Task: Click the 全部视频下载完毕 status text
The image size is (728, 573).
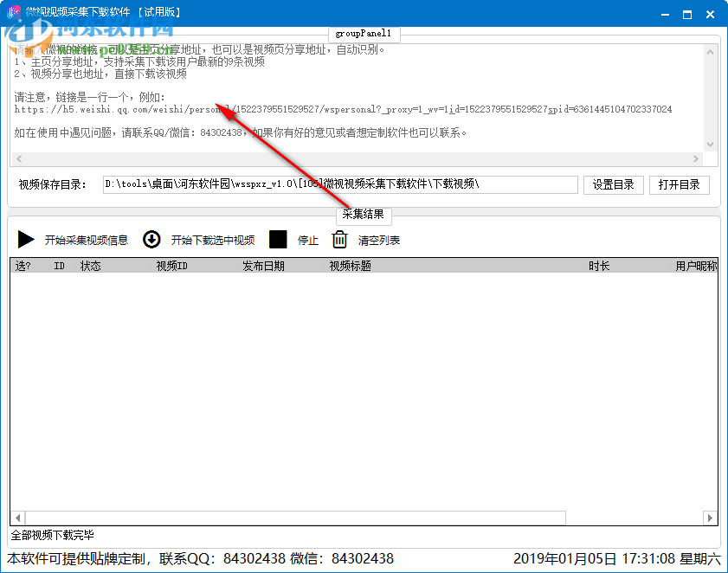Action: (53, 536)
